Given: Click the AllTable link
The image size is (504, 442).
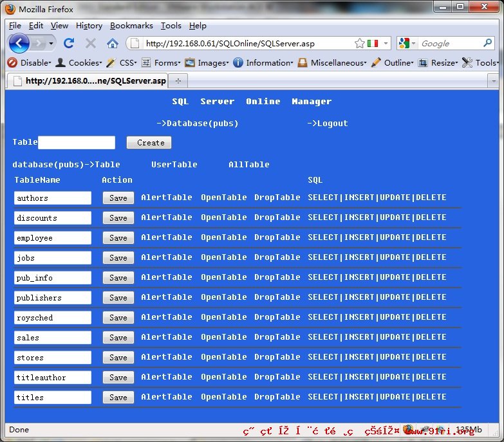Looking at the screenshot, I should coord(249,165).
